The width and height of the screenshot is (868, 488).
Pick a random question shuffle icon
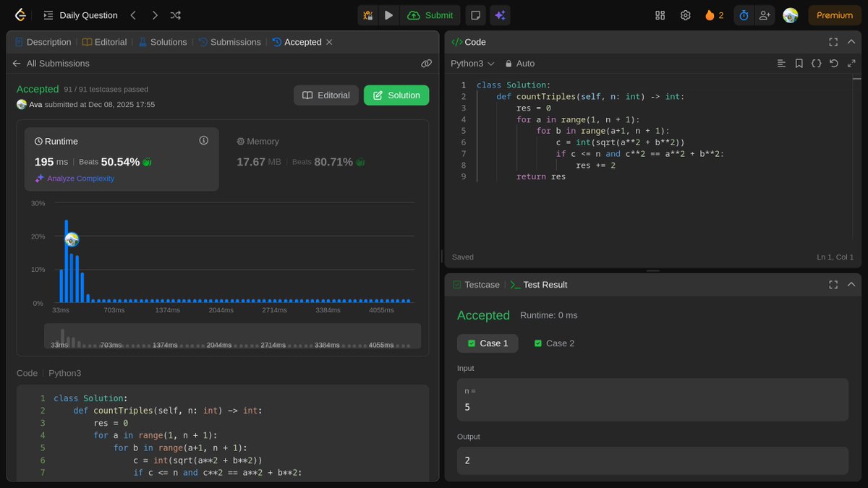[176, 15]
